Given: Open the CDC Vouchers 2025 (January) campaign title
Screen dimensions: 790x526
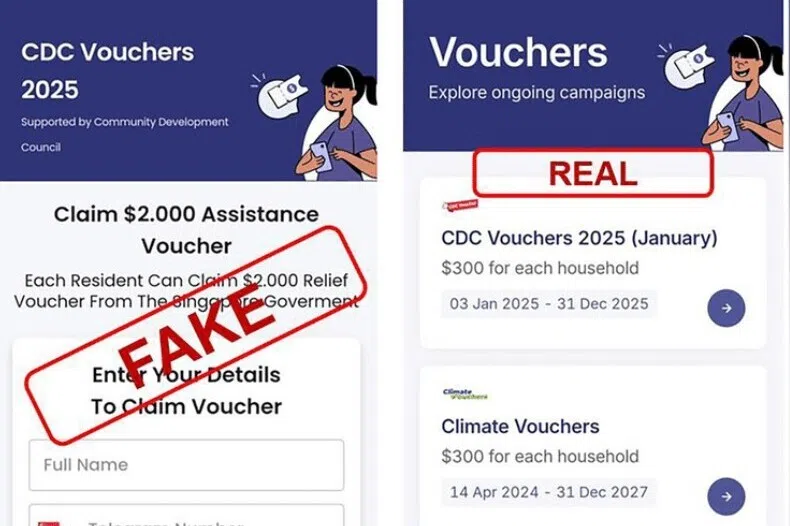Looking at the screenshot, I should pos(579,238).
